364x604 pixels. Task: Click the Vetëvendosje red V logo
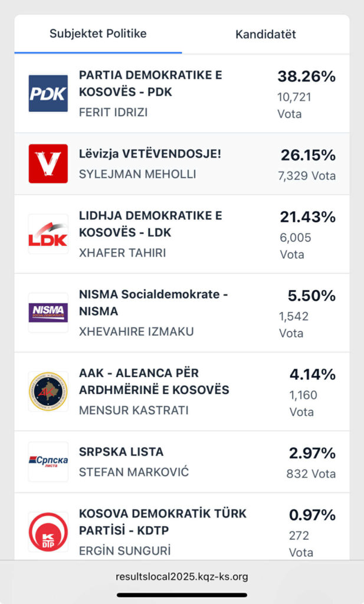click(x=48, y=163)
